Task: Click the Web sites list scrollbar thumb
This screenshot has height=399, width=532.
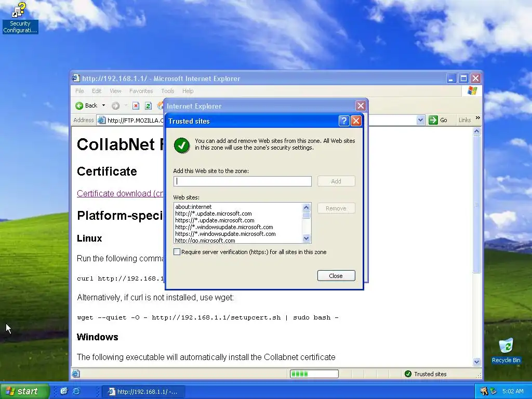Action: [x=306, y=215]
